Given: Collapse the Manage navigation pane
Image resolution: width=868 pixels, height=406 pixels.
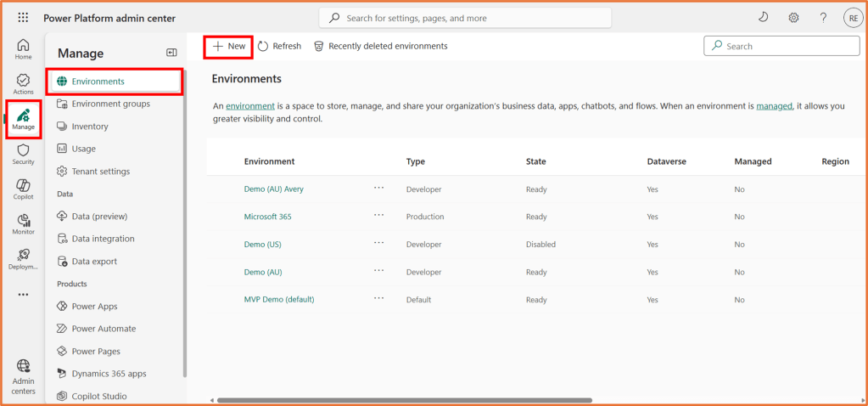Looking at the screenshot, I should tap(171, 54).
